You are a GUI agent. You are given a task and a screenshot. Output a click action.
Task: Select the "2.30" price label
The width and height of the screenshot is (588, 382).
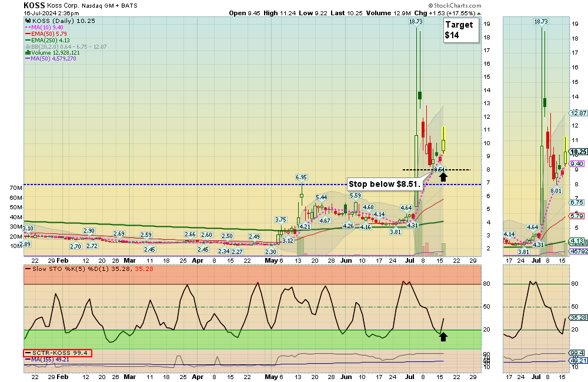[x=270, y=252]
